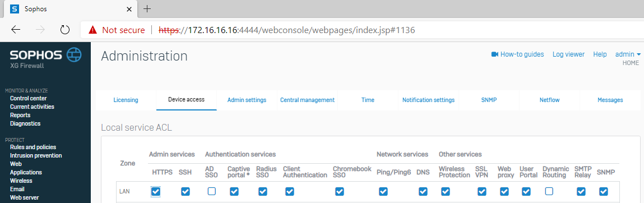Click the Not secure warning icon
Image resolution: width=644 pixels, height=203 pixels.
pyautogui.click(x=93, y=30)
